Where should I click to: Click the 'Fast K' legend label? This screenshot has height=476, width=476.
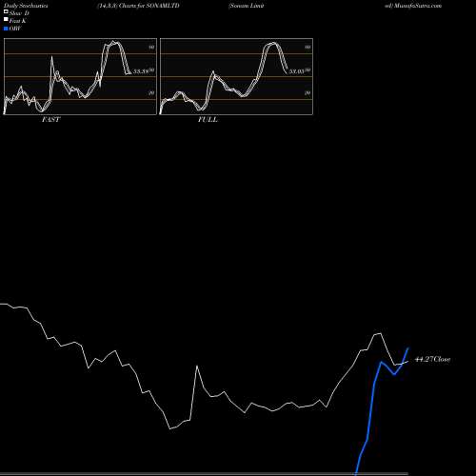tap(17, 21)
